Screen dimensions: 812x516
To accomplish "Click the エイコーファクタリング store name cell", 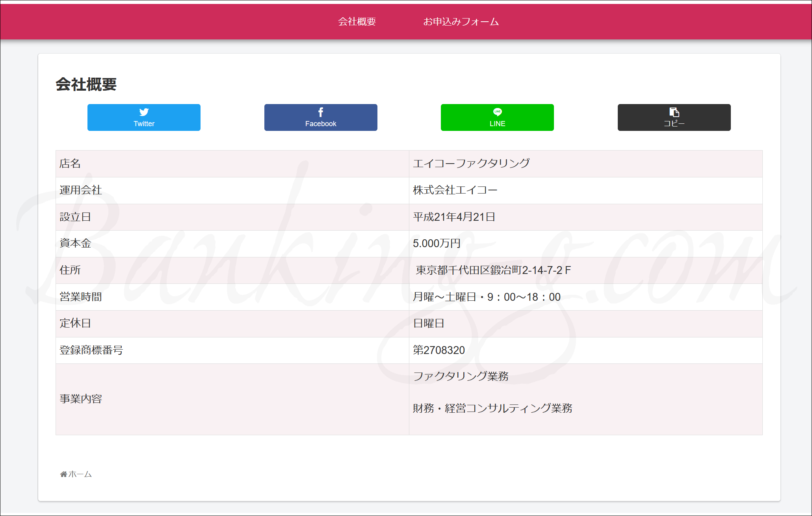I will (x=471, y=164).
